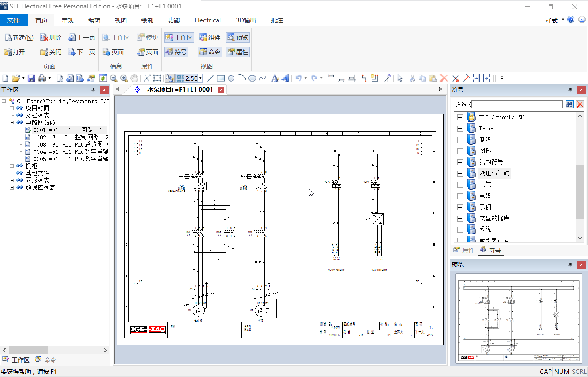The width and height of the screenshot is (588, 377).
Task: Switch to the 编辑 ribbon tab
Action: pyautogui.click(x=94, y=20)
